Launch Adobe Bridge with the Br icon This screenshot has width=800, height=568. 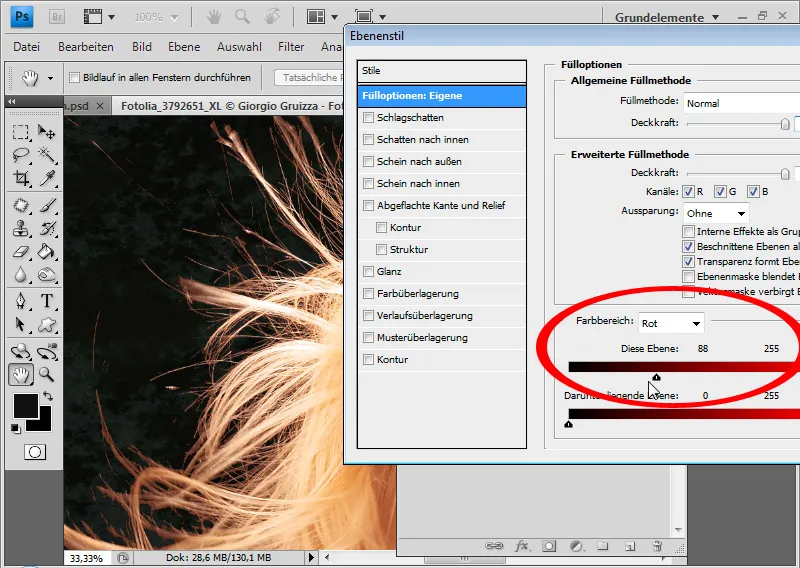coord(57,17)
